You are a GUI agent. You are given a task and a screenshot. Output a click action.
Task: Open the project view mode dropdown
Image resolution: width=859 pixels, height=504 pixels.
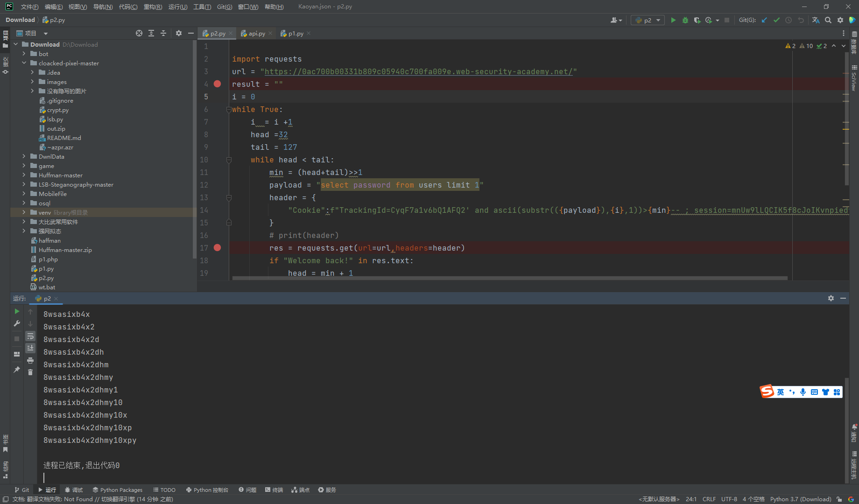click(x=46, y=34)
